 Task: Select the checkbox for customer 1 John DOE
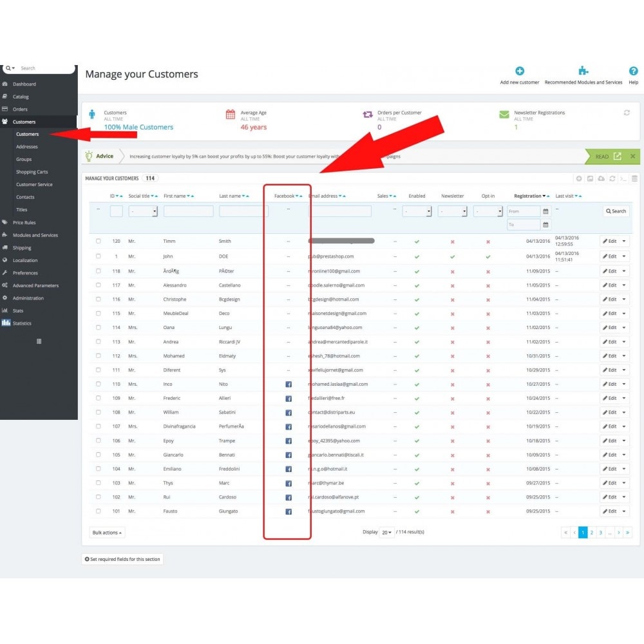point(98,256)
